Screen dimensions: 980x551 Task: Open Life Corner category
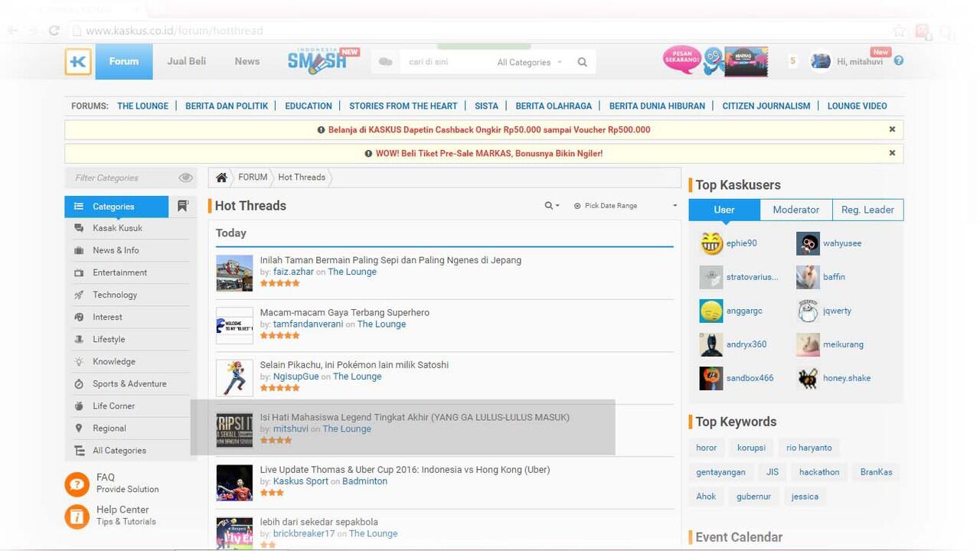[113, 406]
